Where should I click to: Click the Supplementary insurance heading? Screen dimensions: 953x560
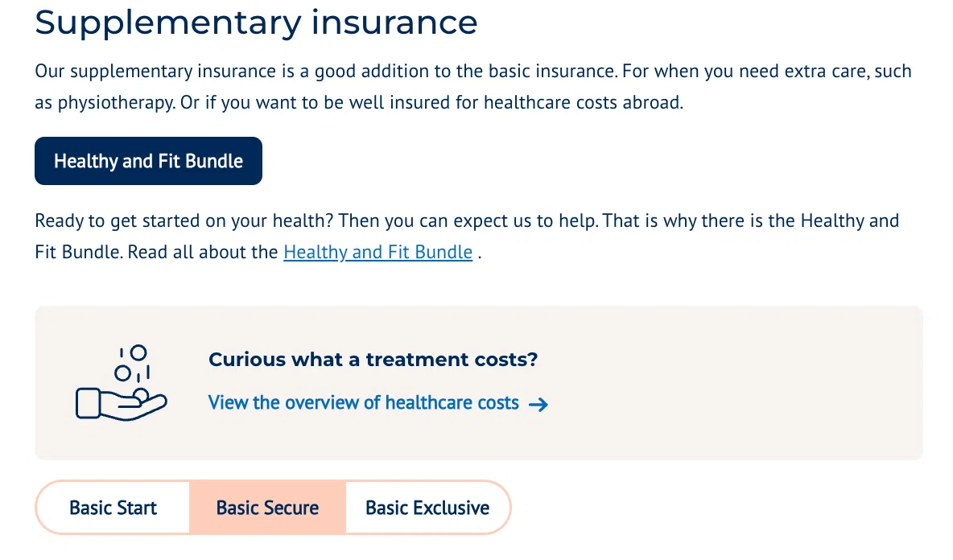pos(256,23)
